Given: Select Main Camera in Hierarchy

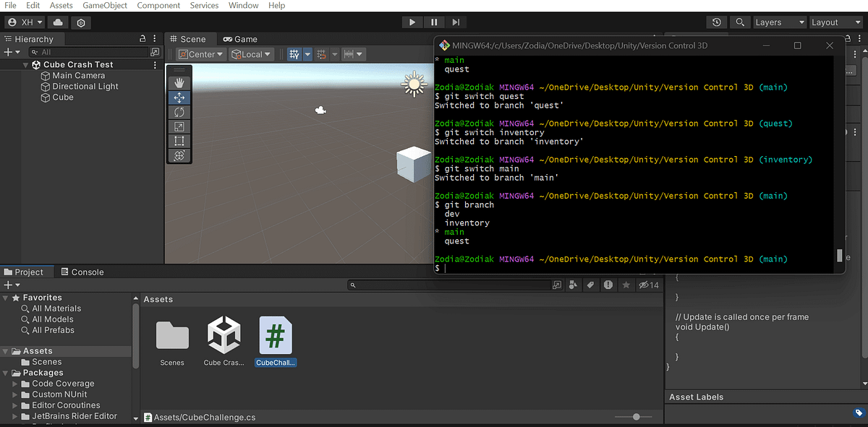Looking at the screenshot, I should [78, 75].
